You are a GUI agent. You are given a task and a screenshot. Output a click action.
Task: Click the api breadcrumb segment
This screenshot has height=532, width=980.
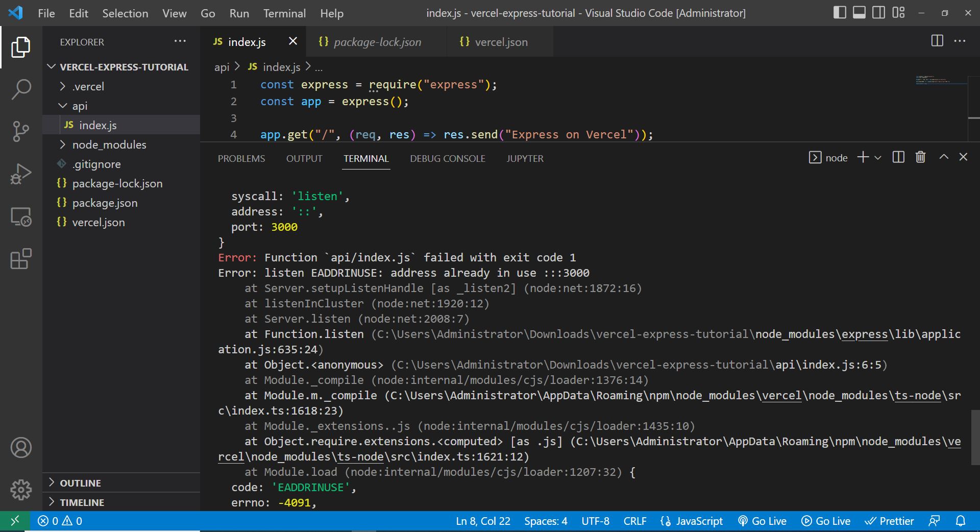tap(222, 67)
